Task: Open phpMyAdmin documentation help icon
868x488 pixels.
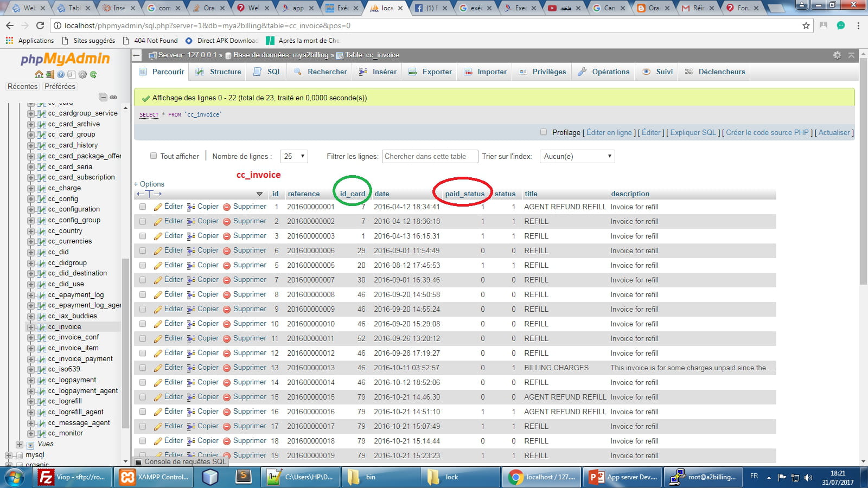Action: pyautogui.click(x=61, y=74)
